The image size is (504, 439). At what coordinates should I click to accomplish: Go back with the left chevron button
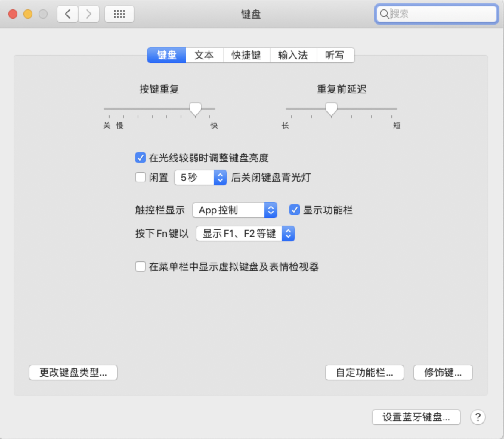point(68,14)
